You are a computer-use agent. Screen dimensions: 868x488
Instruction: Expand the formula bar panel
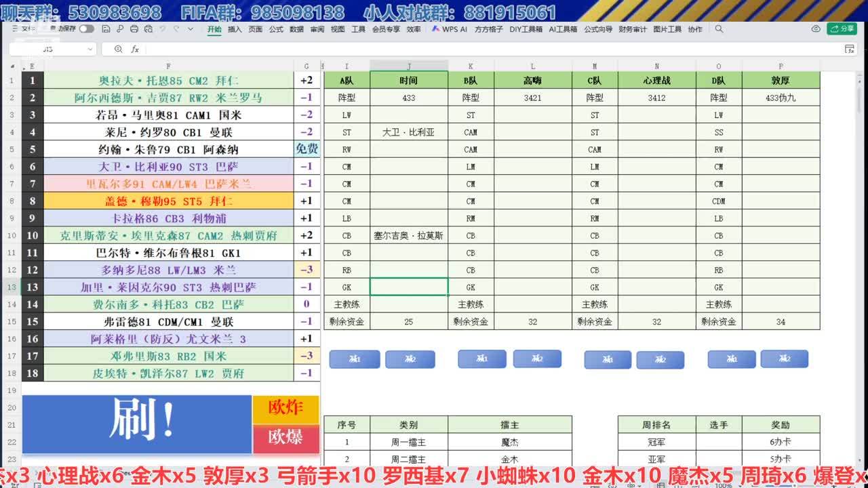pos(849,49)
